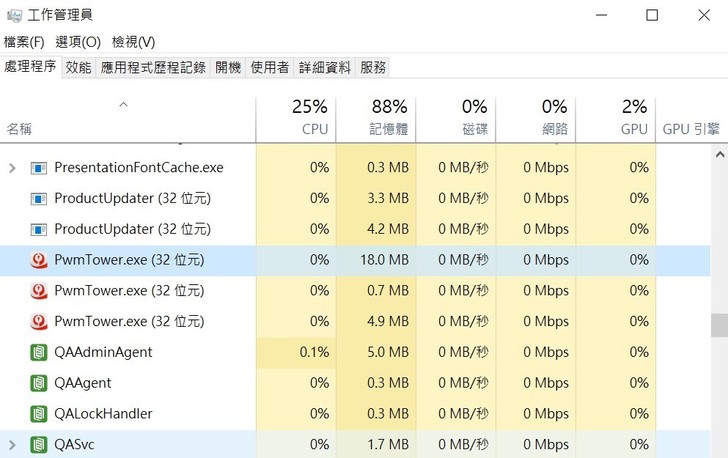The height and width of the screenshot is (458, 728).
Task: Click the vertical scrollbar thumb
Action: click(719, 326)
